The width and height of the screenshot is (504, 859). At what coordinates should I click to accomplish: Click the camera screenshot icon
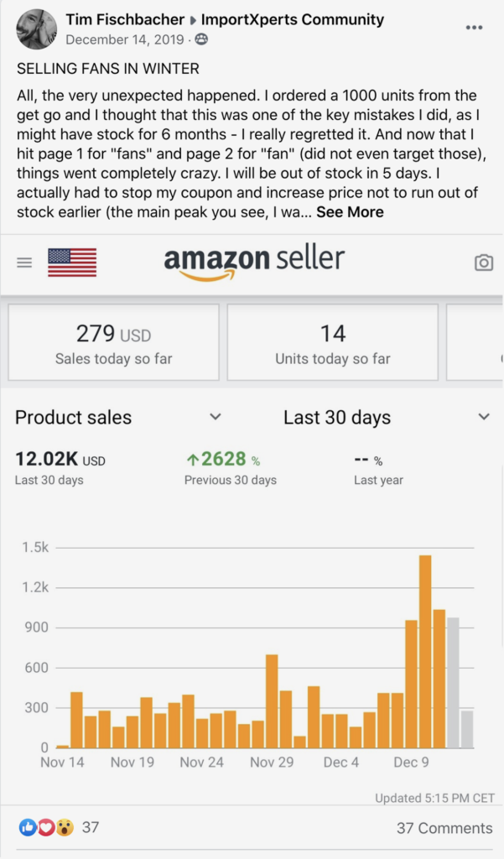click(x=483, y=263)
